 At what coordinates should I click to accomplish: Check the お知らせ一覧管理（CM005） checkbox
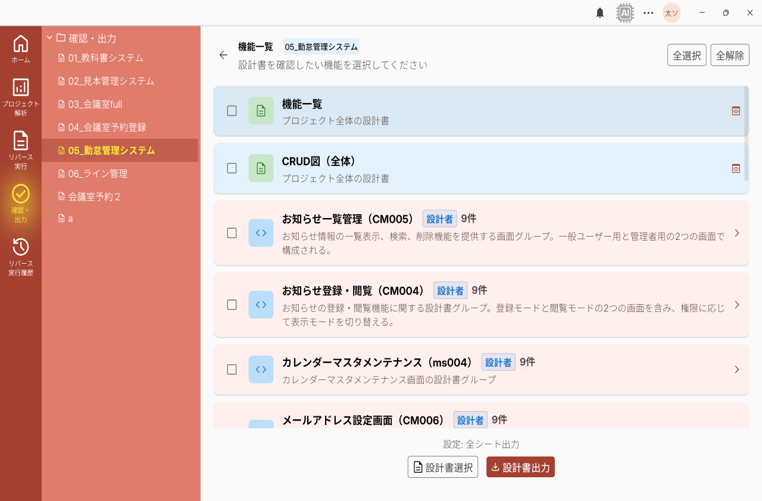232,233
